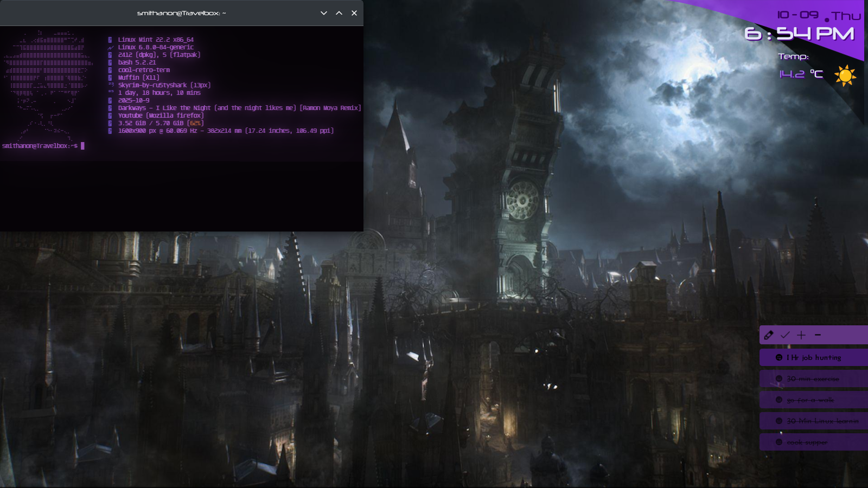This screenshot has width=868, height=488.
Task: Minimize the terminal using the down chevron
Action: (324, 13)
